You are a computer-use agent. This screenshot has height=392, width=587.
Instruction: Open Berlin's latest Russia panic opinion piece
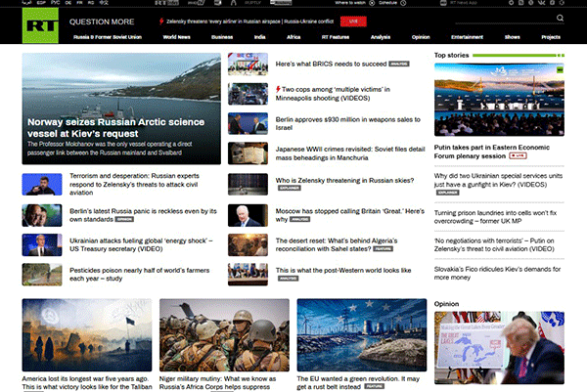[x=143, y=215]
